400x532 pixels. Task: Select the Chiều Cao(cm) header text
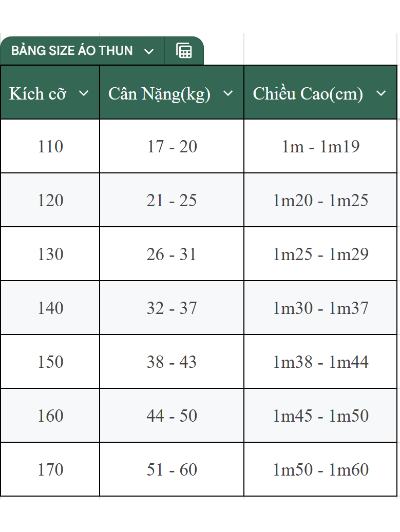click(x=308, y=94)
